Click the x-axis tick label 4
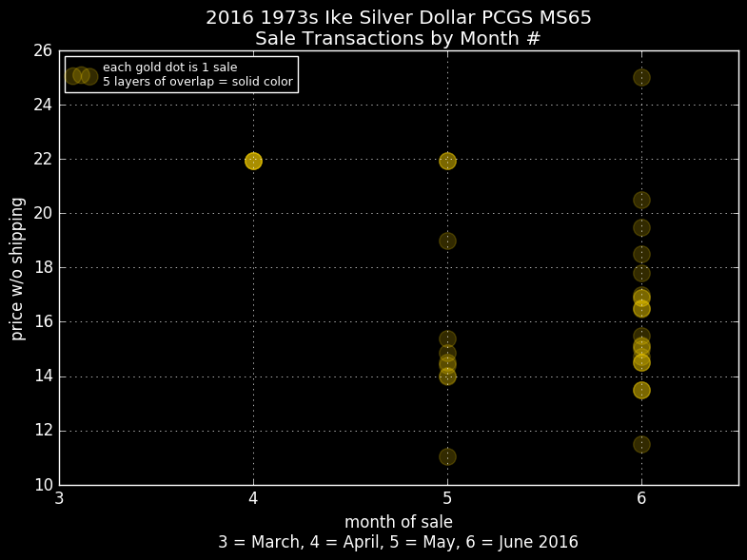 click(x=253, y=498)
